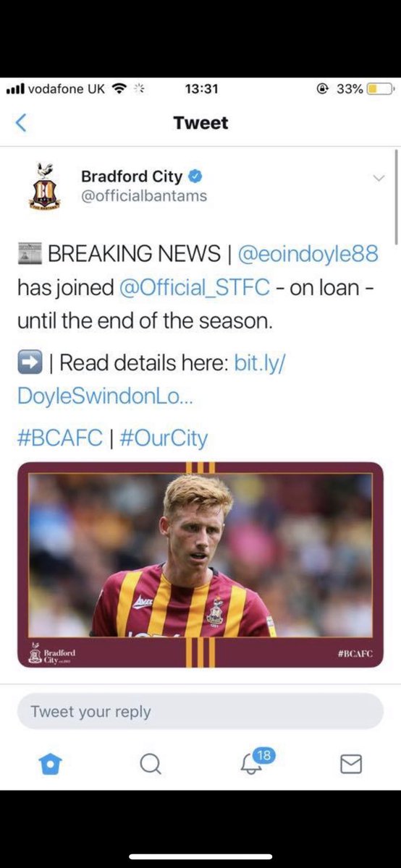This screenshot has width=401, height=868.
Task: Tap the blue verified badge
Action: [195, 176]
